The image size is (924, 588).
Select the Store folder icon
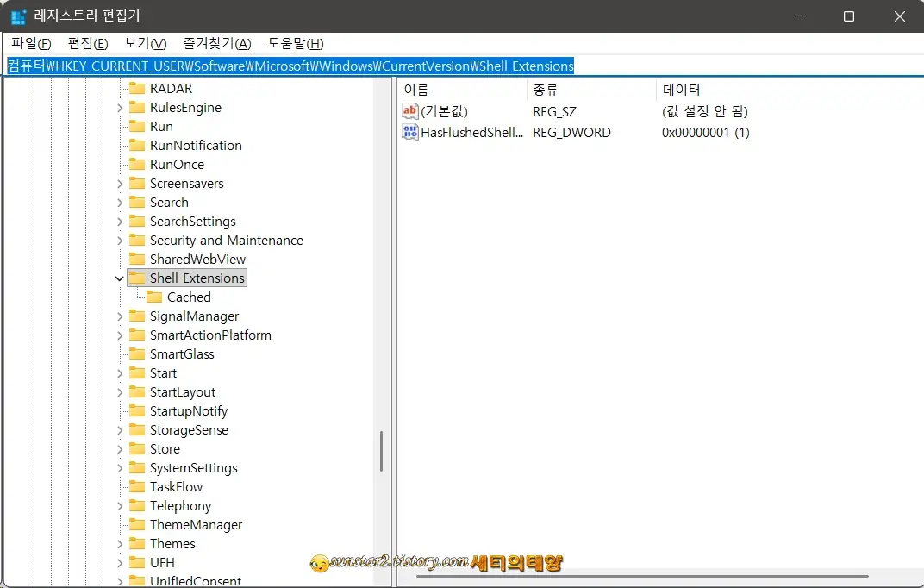coord(137,448)
